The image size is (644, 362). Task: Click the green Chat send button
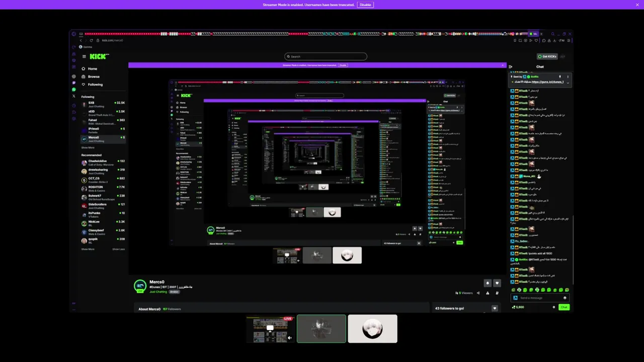pyautogui.click(x=564, y=307)
